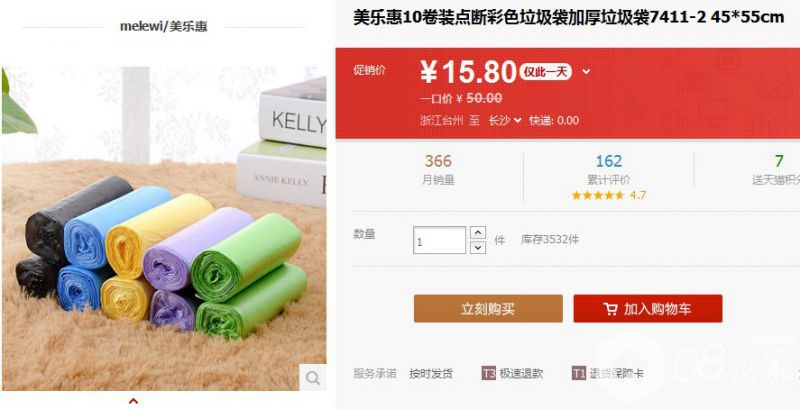Viewport: 800px width, 409px height.
Task: Expand the 仅此一天 promotion dropdown arrow
Action: pyautogui.click(x=586, y=72)
